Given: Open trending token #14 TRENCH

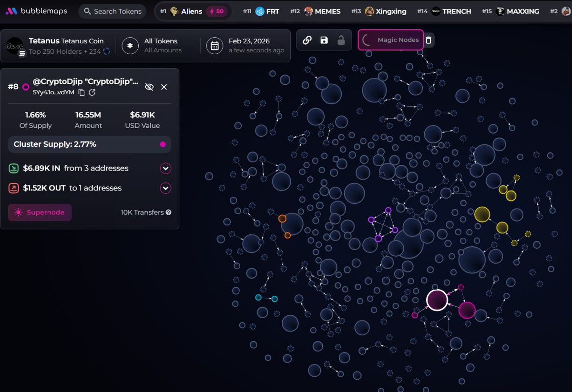Looking at the screenshot, I should [x=444, y=11].
